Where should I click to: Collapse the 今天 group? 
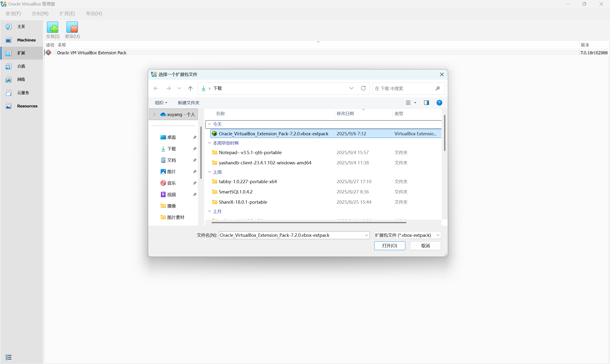click(x=209, y=124)
